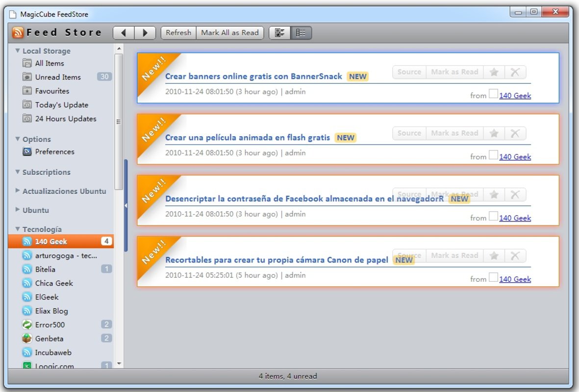This screenshot has width=579, height=392.
Task: Collapse the Tecnología group
Action: (x=17, y=229)
